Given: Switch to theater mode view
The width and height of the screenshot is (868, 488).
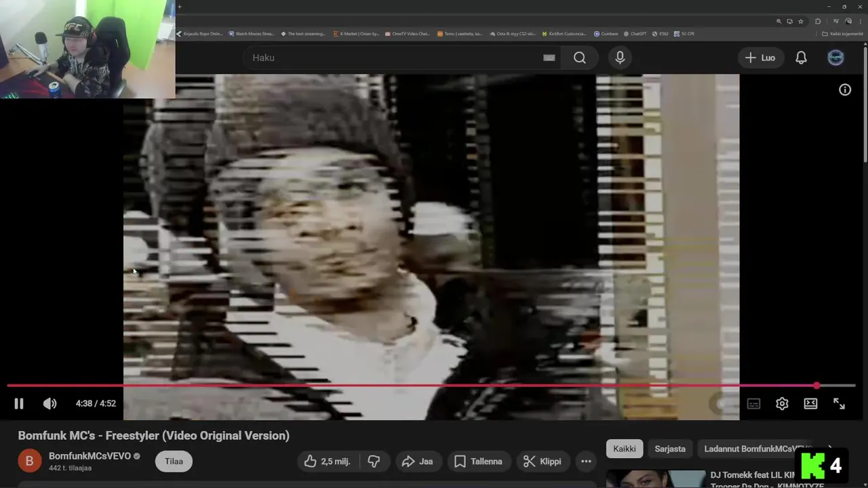Looking at the screenshot, I should (x=810, y=403).
